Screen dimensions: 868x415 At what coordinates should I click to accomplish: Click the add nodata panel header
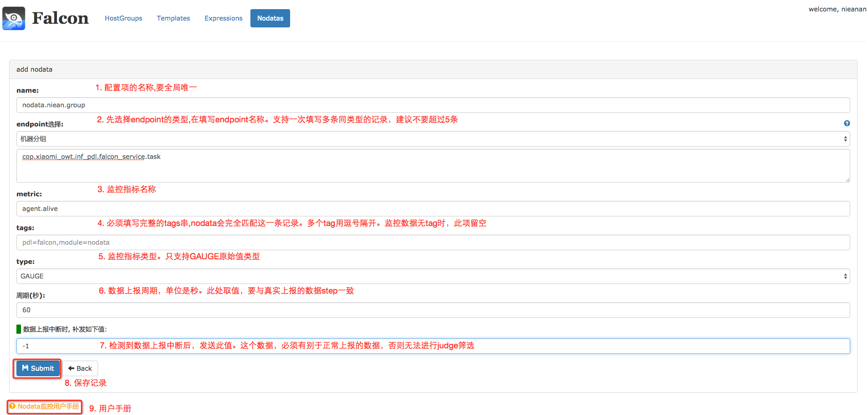pos(433,69)
